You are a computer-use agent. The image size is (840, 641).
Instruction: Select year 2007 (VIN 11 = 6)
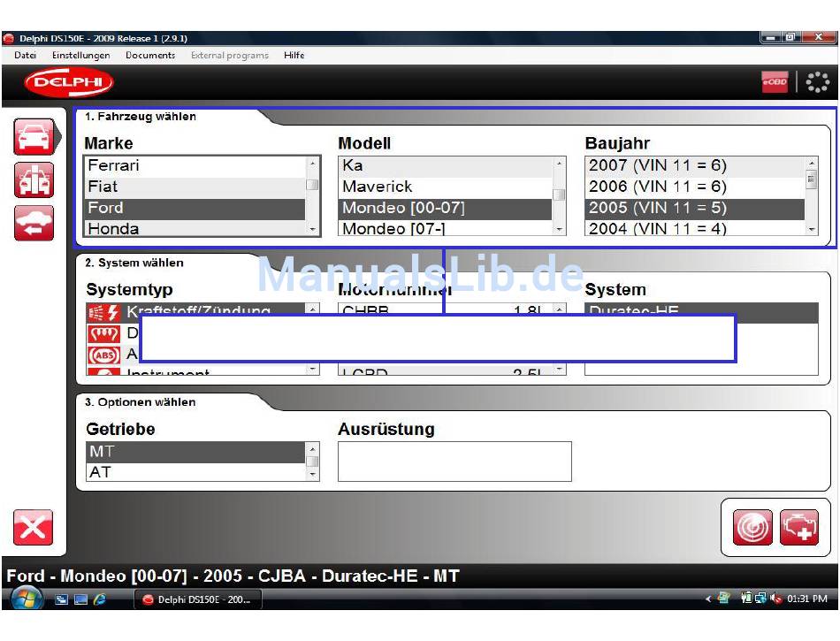(695, 166)
